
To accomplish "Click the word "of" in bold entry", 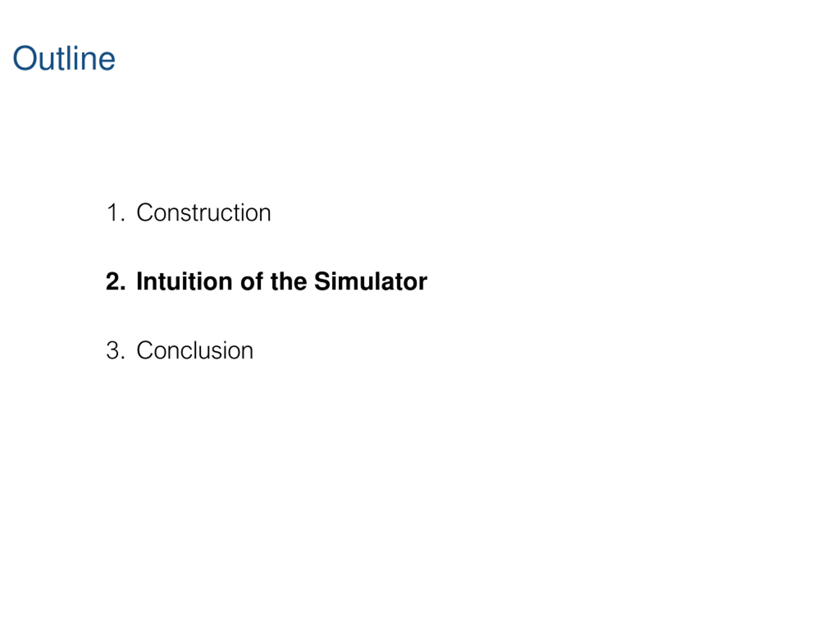I will [252, 282].
